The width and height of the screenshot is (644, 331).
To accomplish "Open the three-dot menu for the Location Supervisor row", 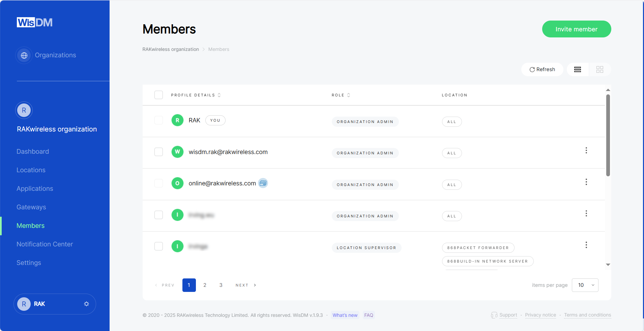I will (586, 245).
